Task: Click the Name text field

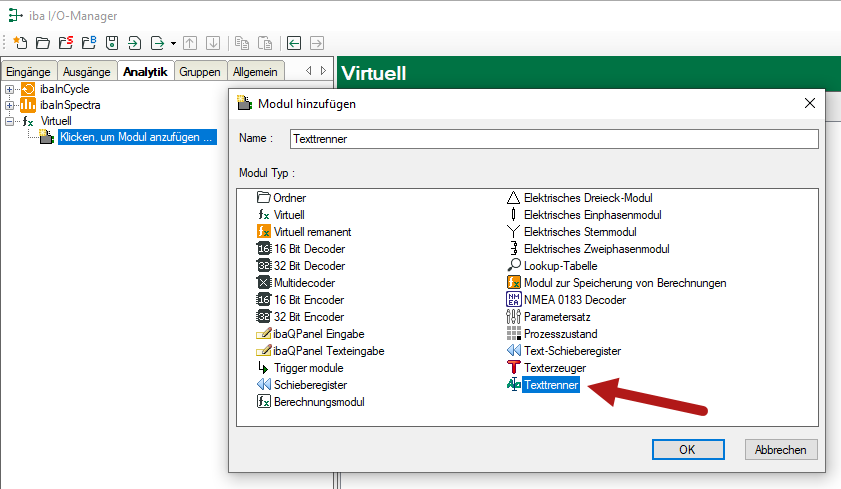Action: click(x=553, y=139)
